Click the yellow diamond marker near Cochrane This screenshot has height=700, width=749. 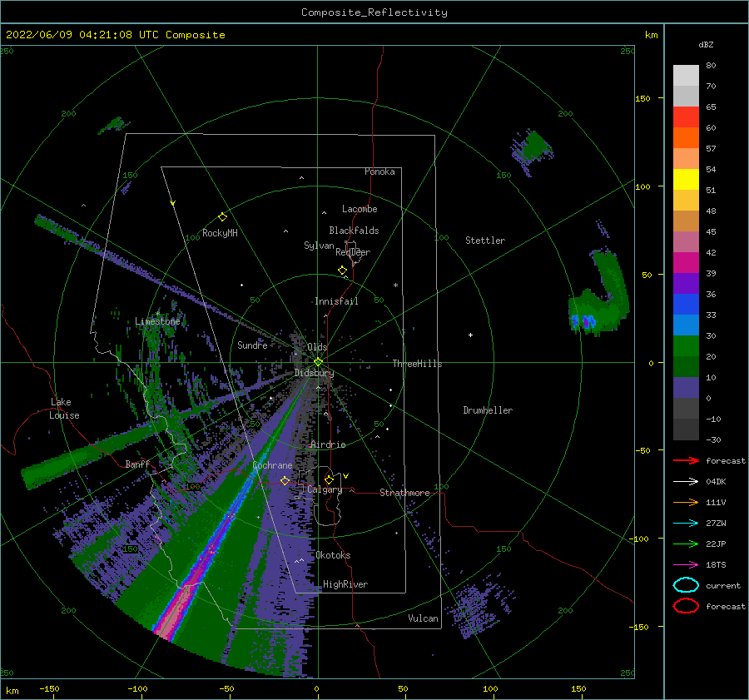tap(285, 480)
